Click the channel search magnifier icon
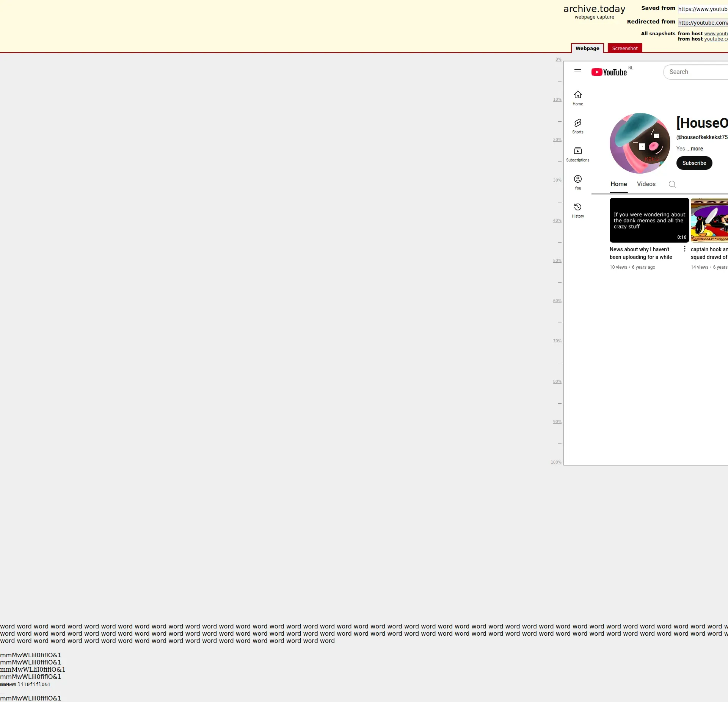This screenshot has height=702, width=728. point(672,184)
